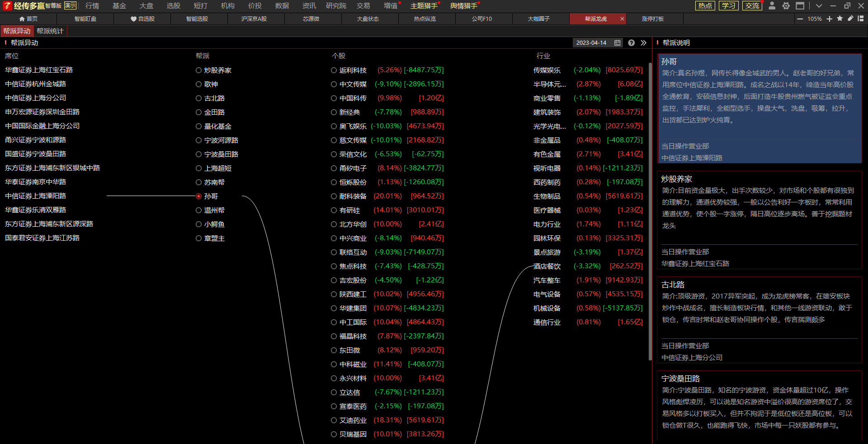Select the 炒股养家 description card

759,220
